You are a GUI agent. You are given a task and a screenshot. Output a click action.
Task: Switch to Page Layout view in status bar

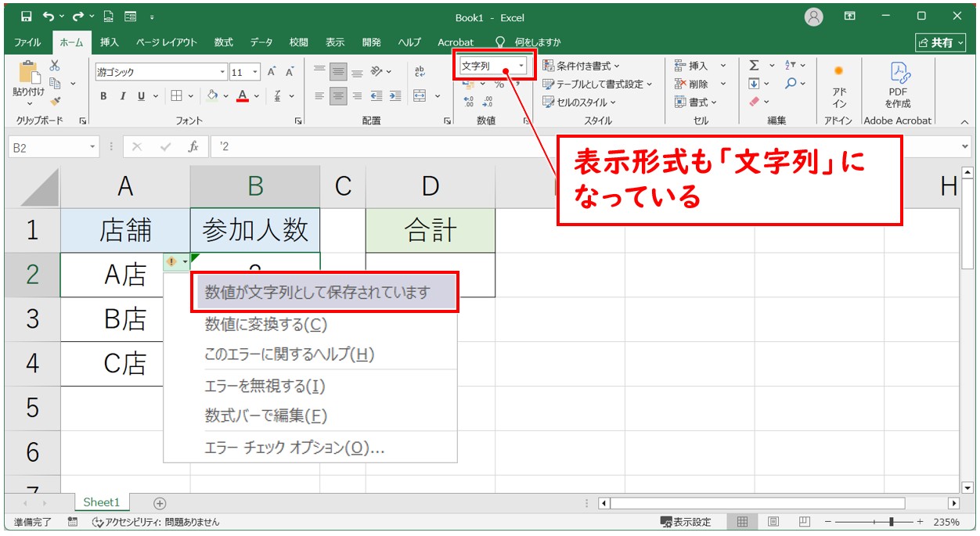click(773, 521)
